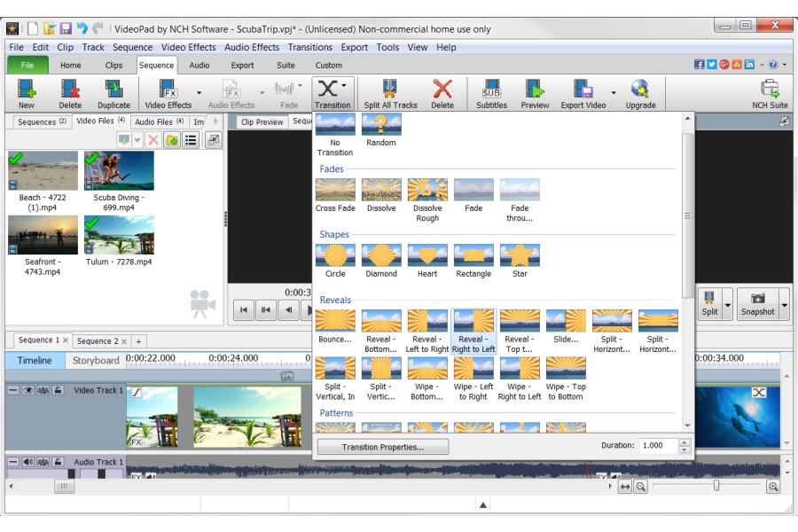Viewport: 798px width, 532px height.
Task: Expand the add-files dropdown in bin toolbar
Action: [x=137, y=139]
